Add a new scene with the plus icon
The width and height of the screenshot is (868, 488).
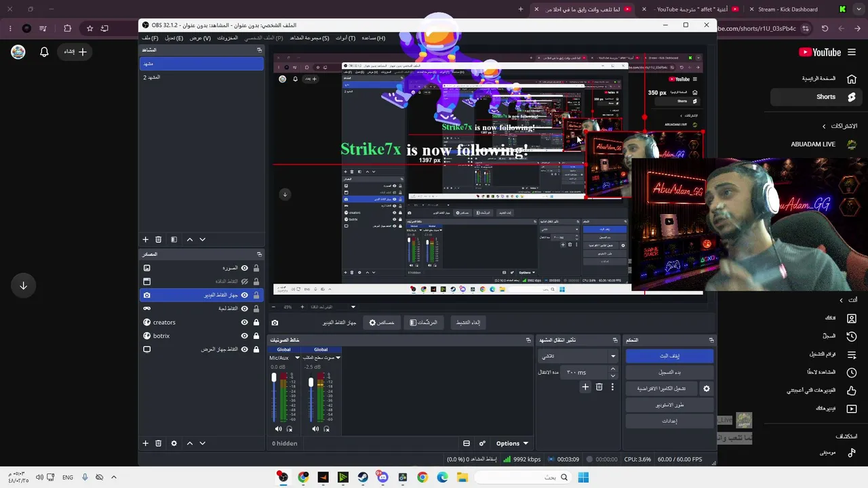click(x=145, y=239)
